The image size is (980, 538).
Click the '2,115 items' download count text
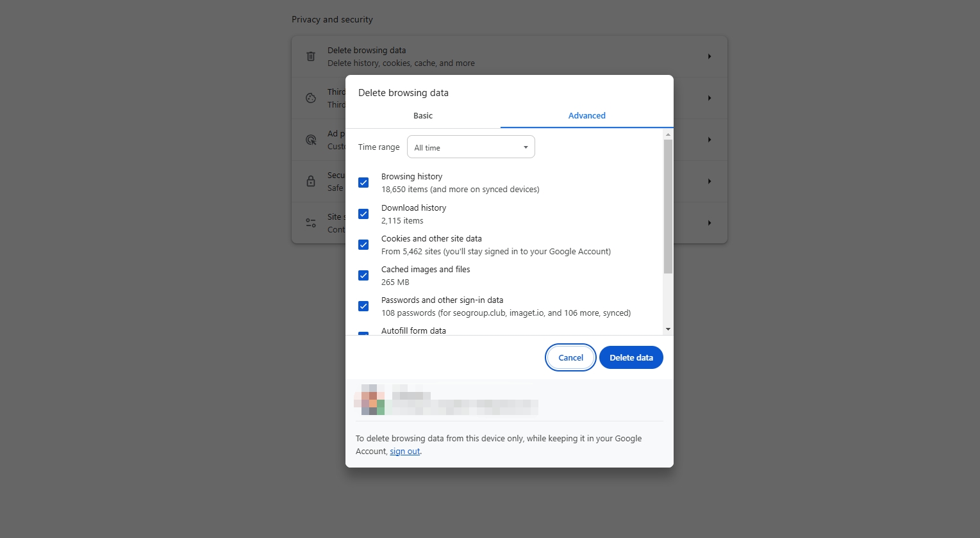click(x=403, y=221)
